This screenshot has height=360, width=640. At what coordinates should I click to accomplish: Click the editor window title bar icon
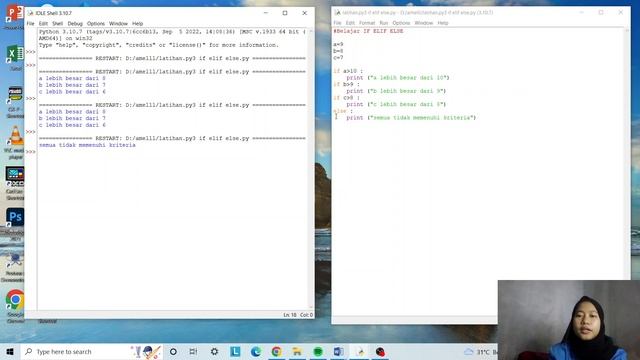click(x=337, y=13)
